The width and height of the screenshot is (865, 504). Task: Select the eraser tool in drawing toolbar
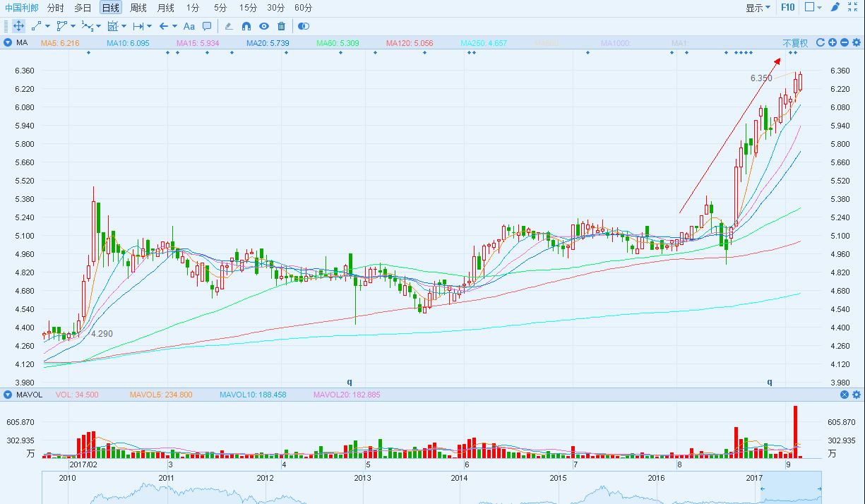tap(228, 26)
